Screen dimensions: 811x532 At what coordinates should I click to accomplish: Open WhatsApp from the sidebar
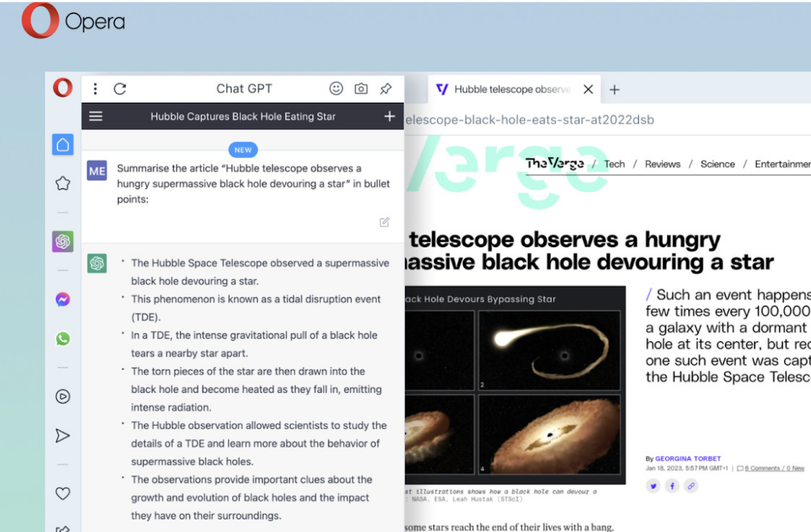(x=62, y=339)
